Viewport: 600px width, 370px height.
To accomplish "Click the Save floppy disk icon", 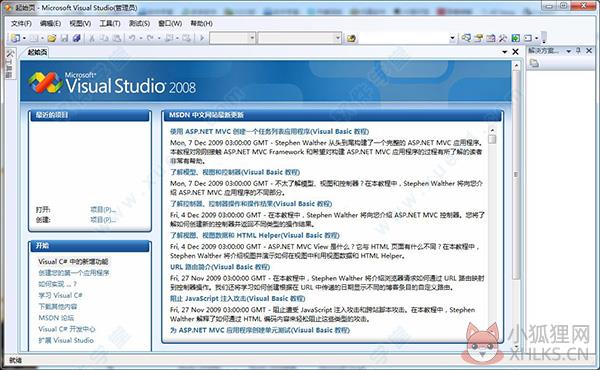I will point(64,38).
